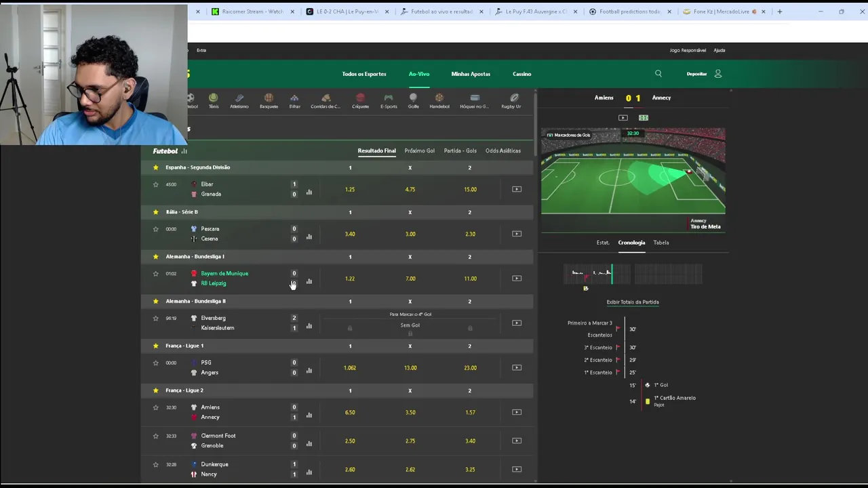Select the Resultado Final market tab
The width and height of the screenshot is (868, 488).
(376, 150)
